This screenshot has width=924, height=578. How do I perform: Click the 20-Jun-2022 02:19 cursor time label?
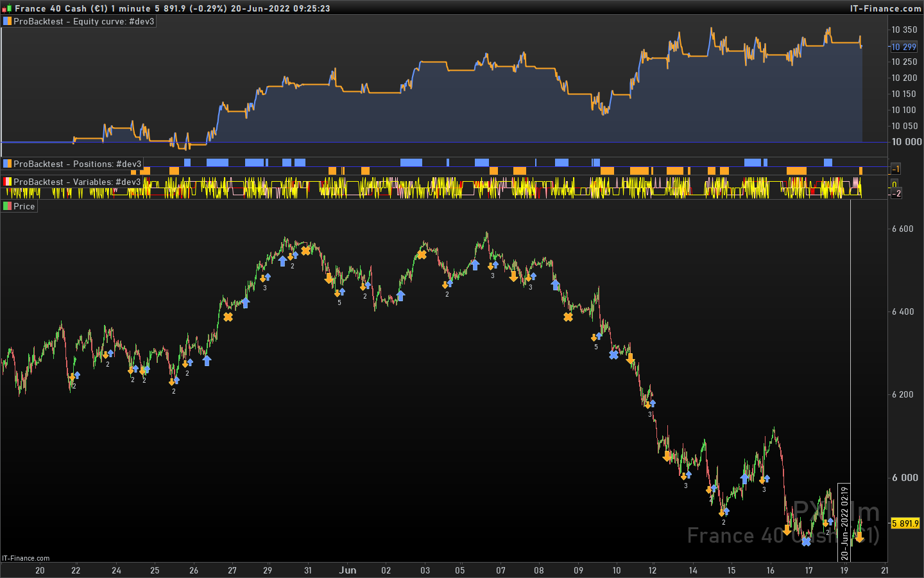point(844,523)
